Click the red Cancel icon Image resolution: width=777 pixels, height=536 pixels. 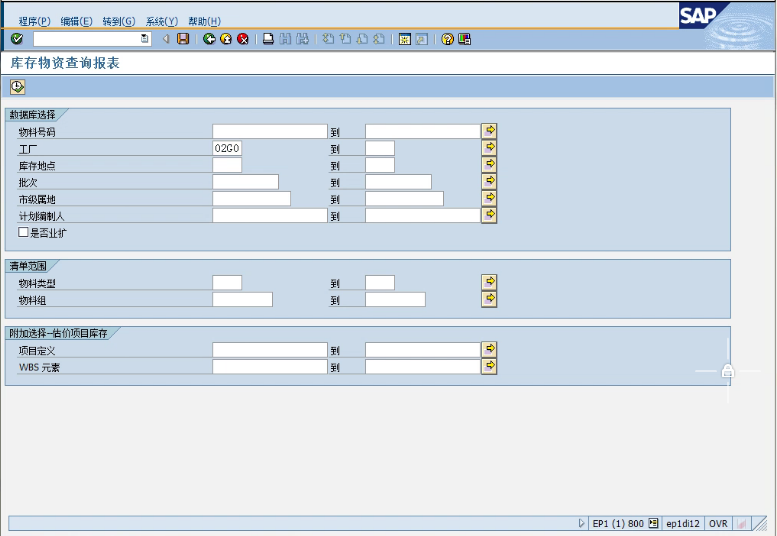click(242, 39)
